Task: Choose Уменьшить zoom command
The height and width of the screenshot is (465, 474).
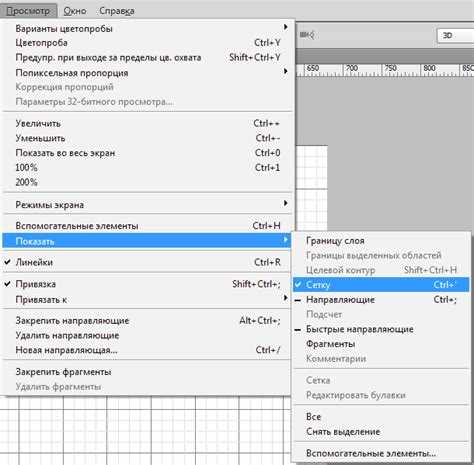Action: coord(147,138)
